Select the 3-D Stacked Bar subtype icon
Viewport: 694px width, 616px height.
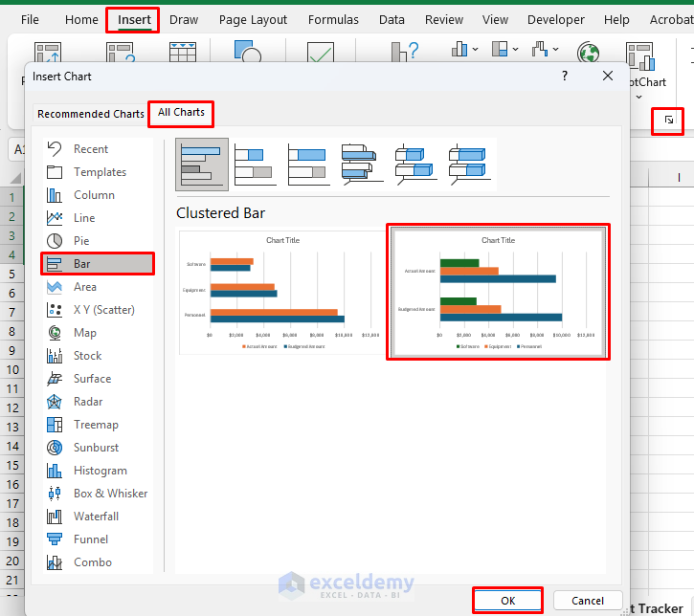pyautogui.click(x=415, y=165)
